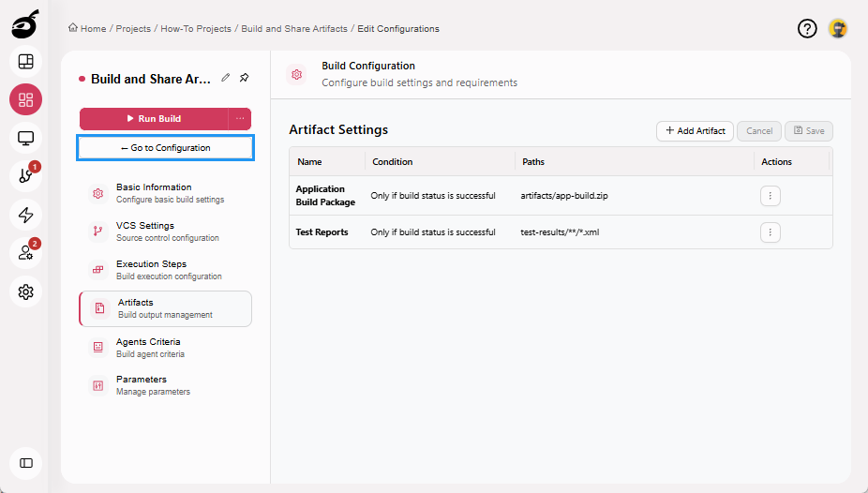Open the Run Build more options ellipsis

pos(240,118)
